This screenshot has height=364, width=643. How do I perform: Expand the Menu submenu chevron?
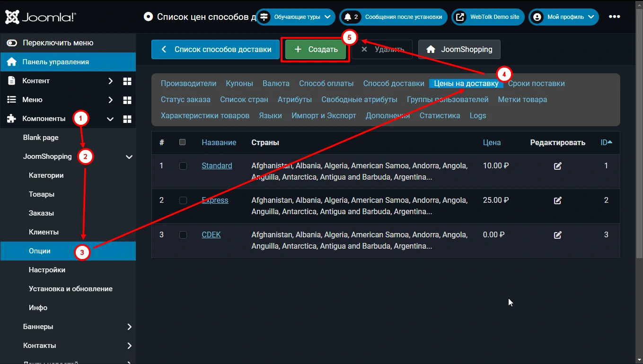pyautogui.click(x=111, y=100)
